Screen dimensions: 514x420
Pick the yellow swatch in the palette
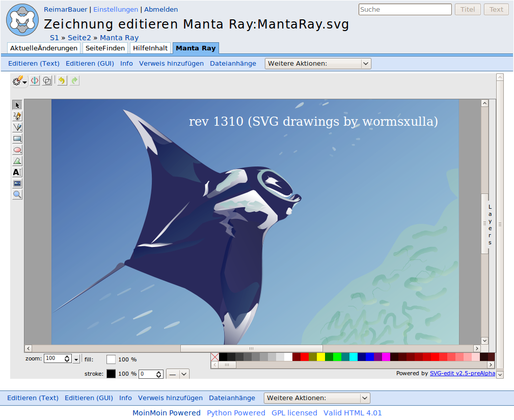[x=321, y=357]
